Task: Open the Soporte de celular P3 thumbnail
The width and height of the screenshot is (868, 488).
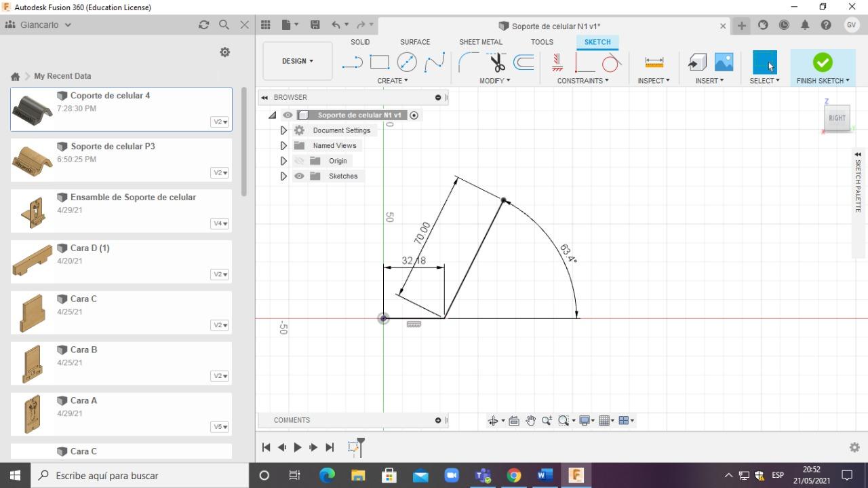Action: tap(33, 160)
